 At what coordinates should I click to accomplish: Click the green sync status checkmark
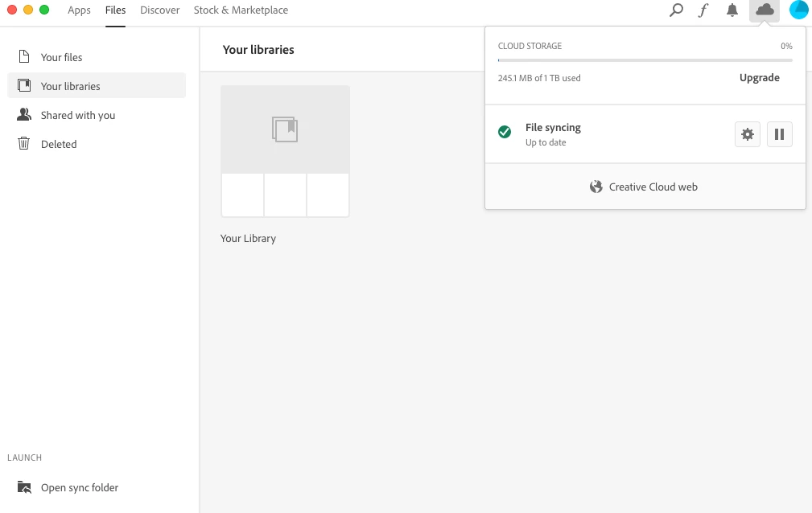[x=505, y=132]
